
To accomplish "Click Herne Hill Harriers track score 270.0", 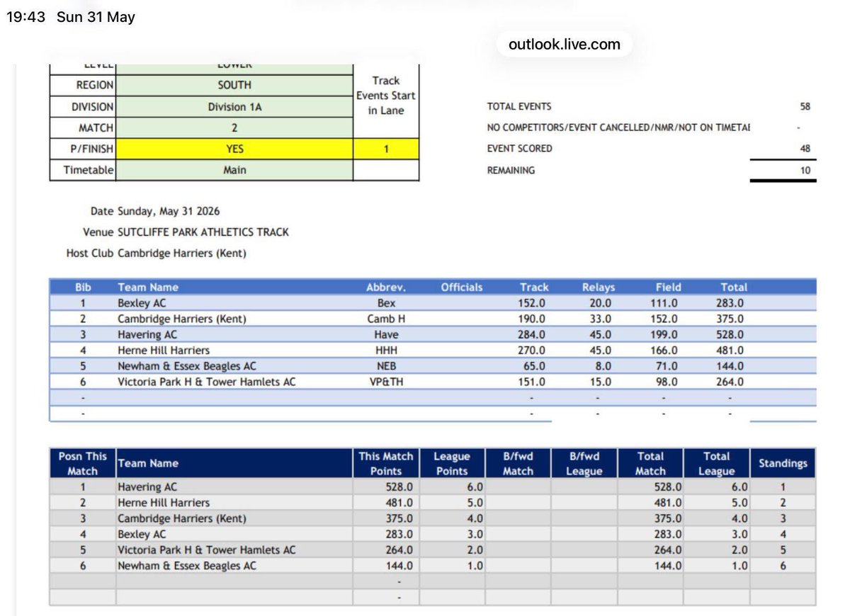I will pos(532,350).
